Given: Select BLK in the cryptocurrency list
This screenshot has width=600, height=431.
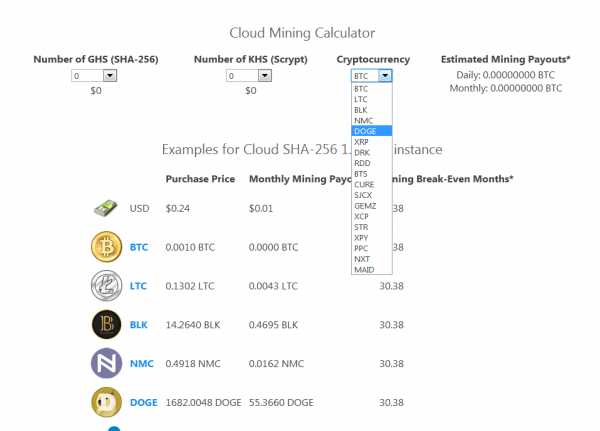Looking at the screenshot, I should [372, 110].
